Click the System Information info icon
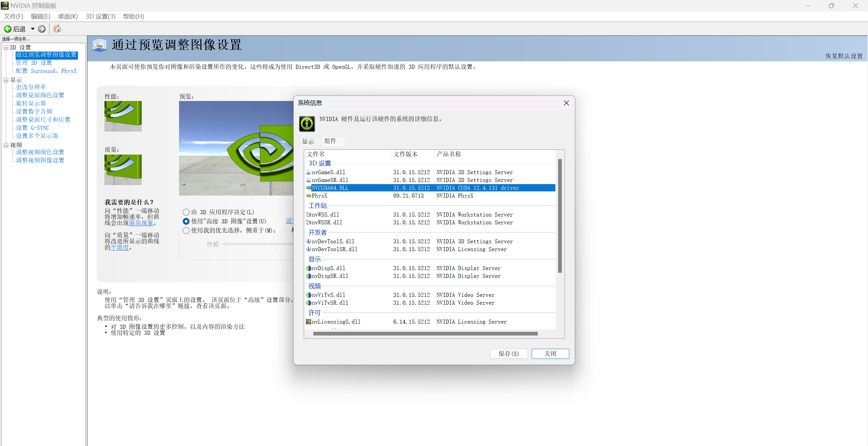Screen dimensions: 868x446 [x=307, y=124]
